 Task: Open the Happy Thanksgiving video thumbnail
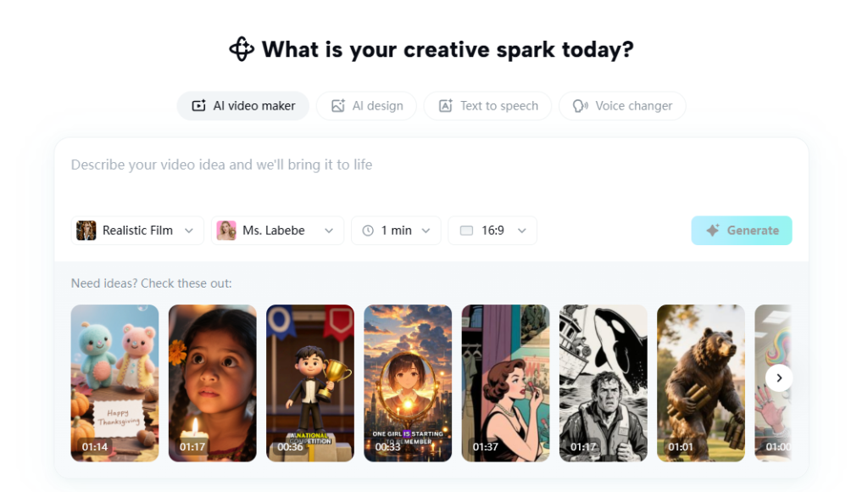(x=114, y=383)
